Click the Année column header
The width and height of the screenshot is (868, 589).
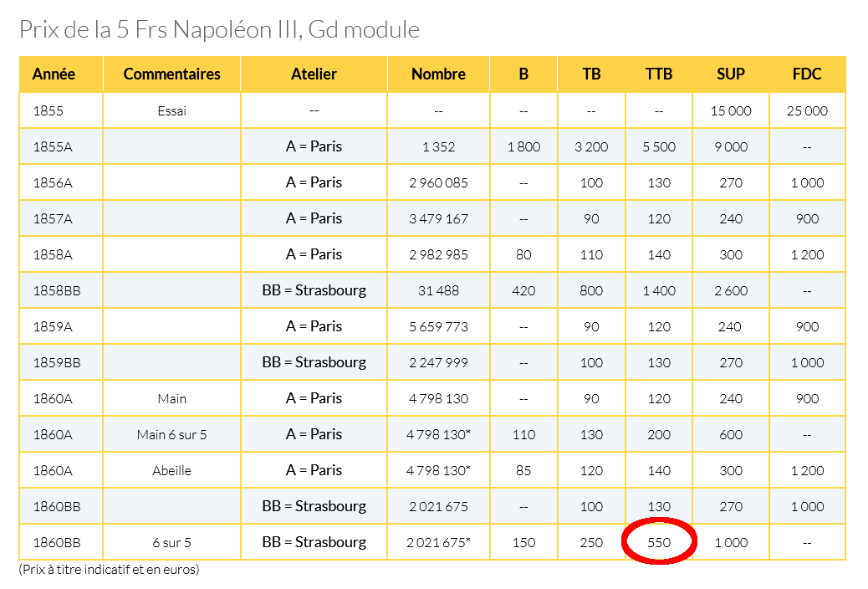click(54, 74)
